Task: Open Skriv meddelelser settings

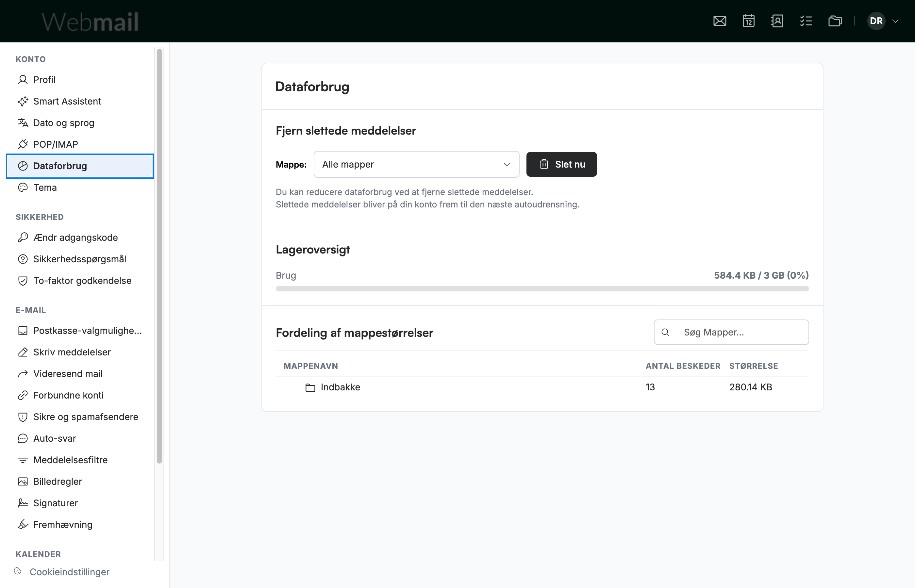Action: click(80, 352)
